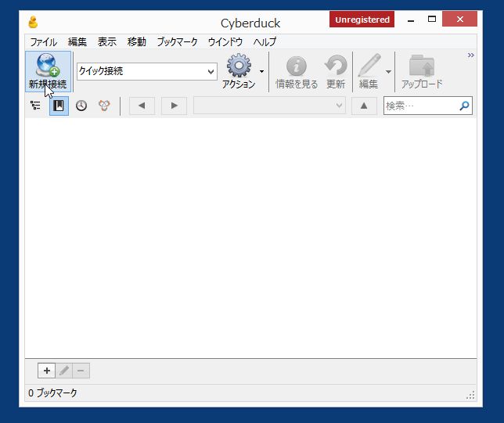Click the resize grip in status bar

tap(470, 396)
